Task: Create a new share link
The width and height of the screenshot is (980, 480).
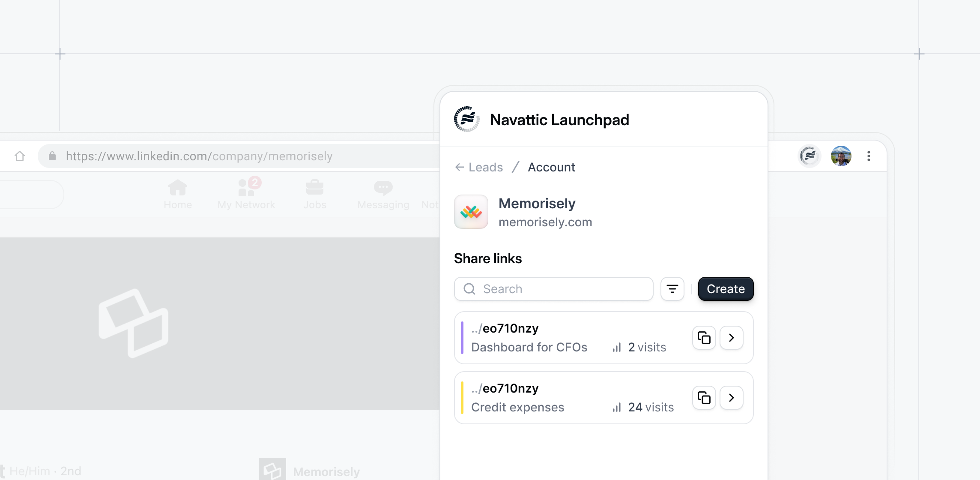Action: [726, 289]
